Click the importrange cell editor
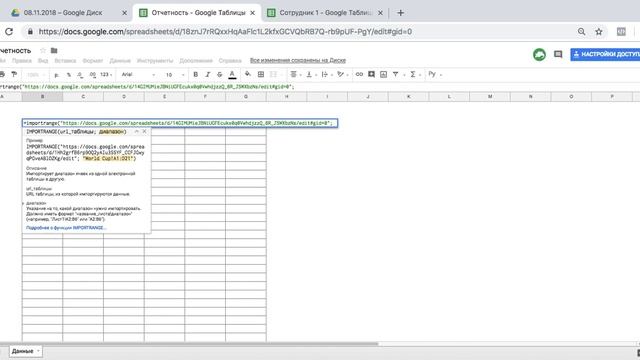Screen dimensions: 640x360 click(x=180, y=123)
